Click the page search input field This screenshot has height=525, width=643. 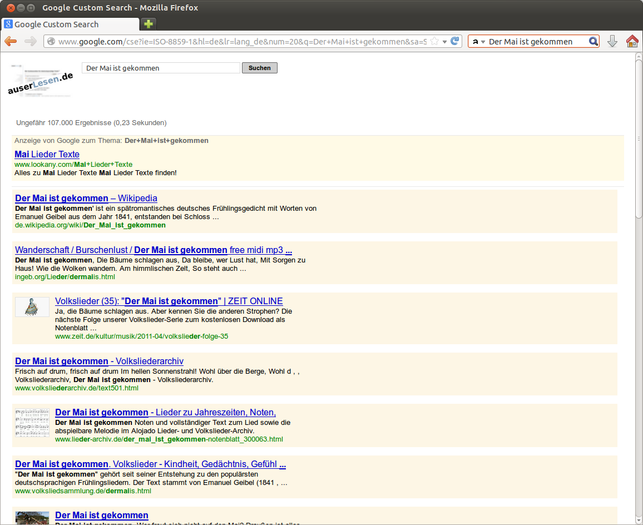(x=161, y=68)
